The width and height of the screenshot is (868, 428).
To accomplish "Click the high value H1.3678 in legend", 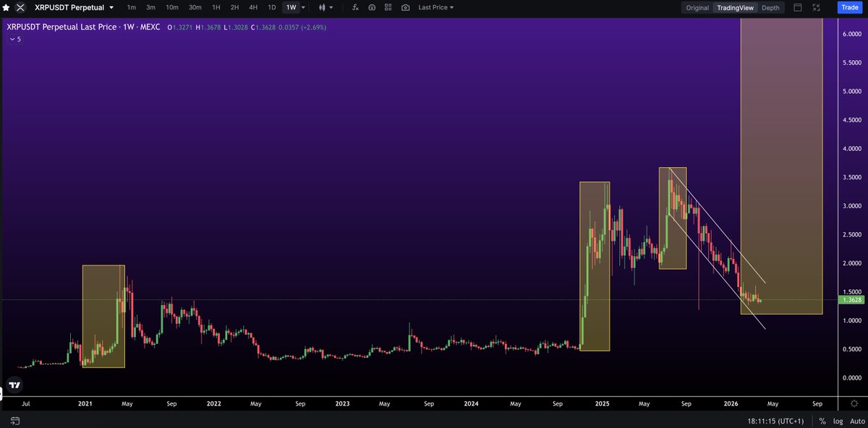I will tap(210, 27).
